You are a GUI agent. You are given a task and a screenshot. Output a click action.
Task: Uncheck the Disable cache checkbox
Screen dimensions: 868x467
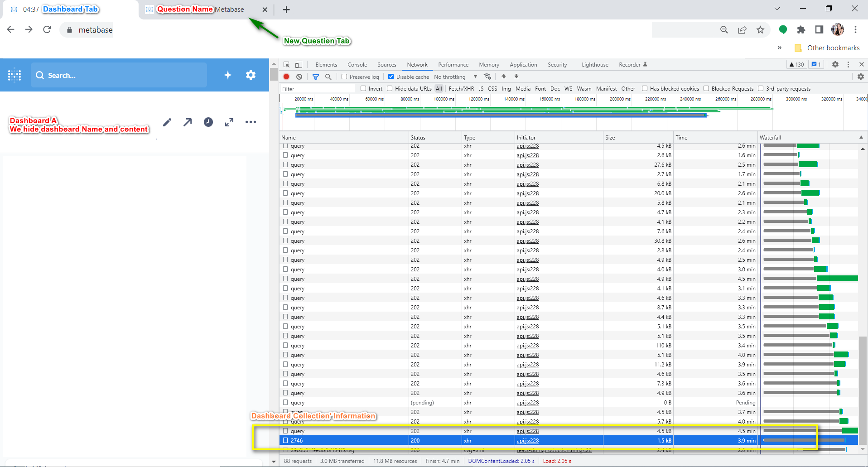391,77
